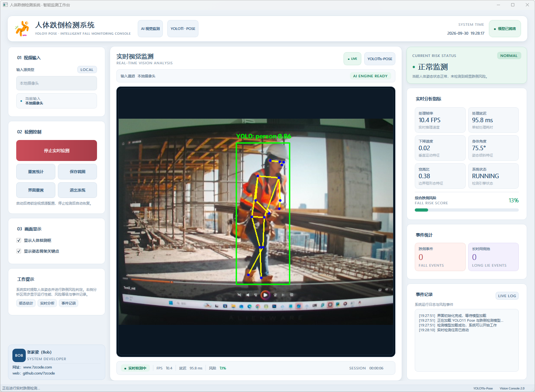Click the fall risk score progress bar
The height and width of the screenshot is (392, 535).
point(467,210)
